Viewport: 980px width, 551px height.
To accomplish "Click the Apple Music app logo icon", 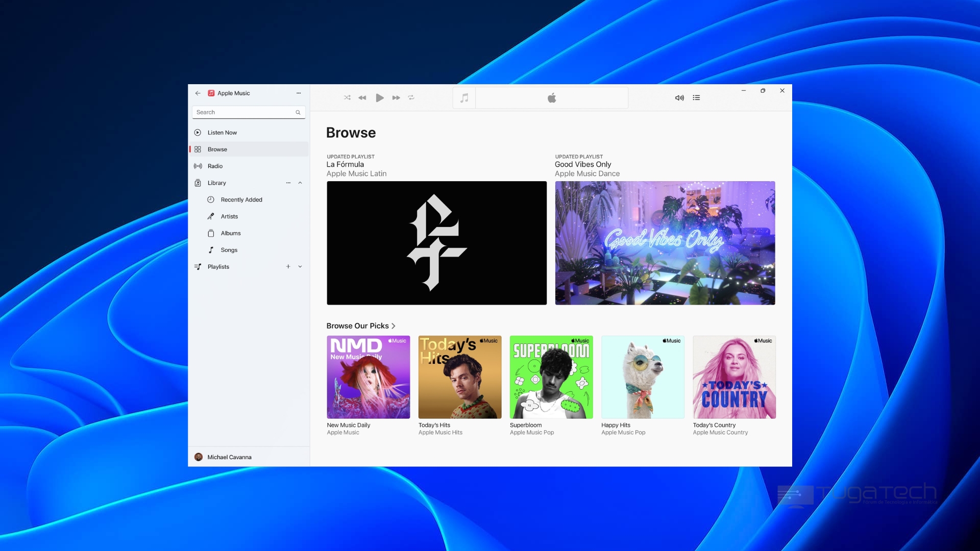I will [x=211, y=93].
